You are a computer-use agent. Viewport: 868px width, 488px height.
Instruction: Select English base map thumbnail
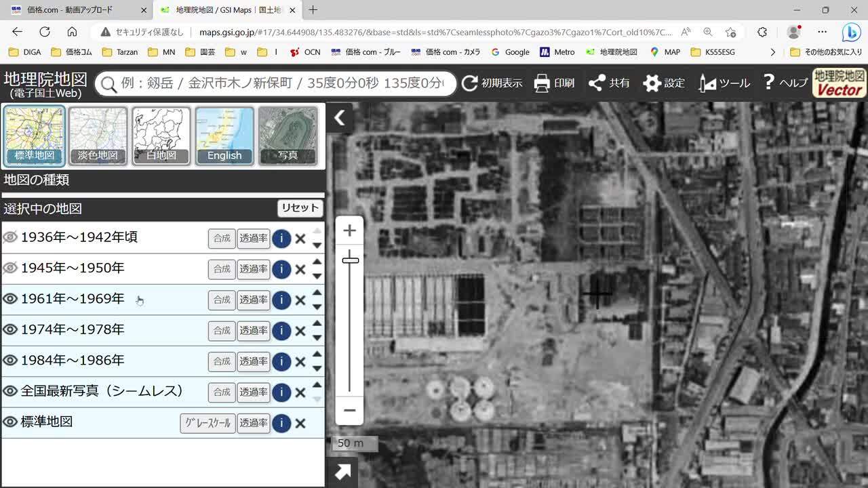pos(224,136)
